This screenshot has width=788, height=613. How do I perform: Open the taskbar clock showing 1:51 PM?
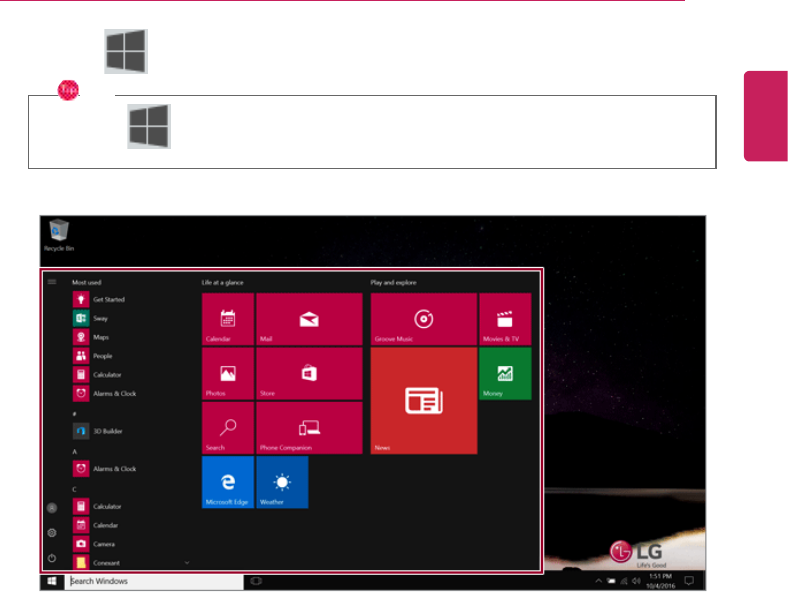pyautogui.click(x=660, y=581)
